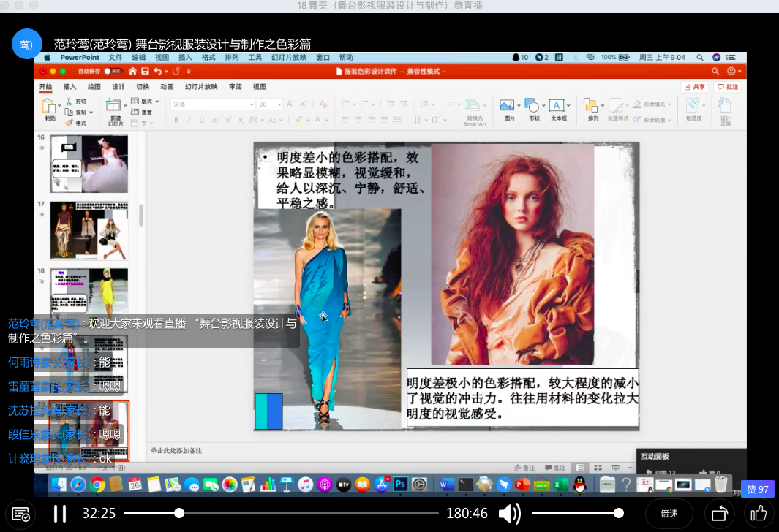Open the 幻灯片放映 menu in the menu bar
The width and height of the screenshot is (779, 532).
click(x=288, y=58)
